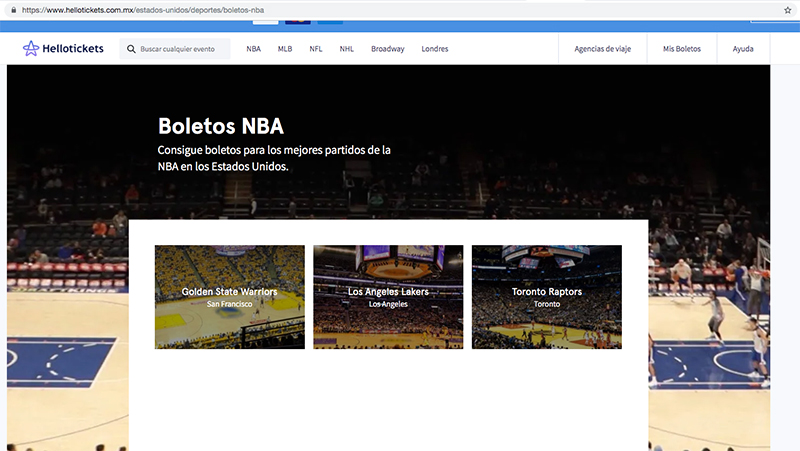This screenshot has width=800, height=451.
Task: Go to Agencias de viaje
Action: pyautogui.click(x=603, y=49)
